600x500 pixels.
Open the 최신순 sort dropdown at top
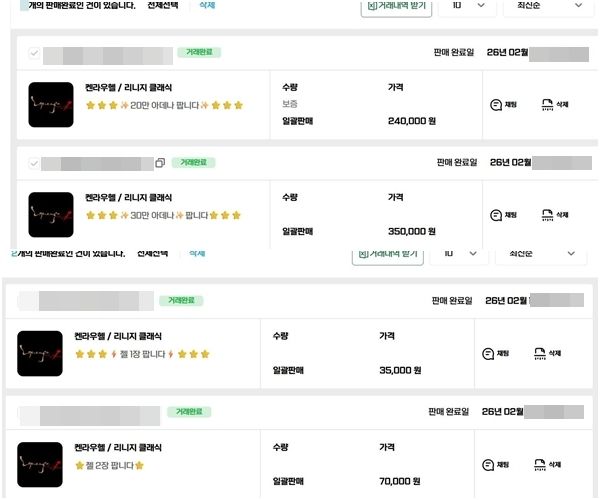click(550, 6)
